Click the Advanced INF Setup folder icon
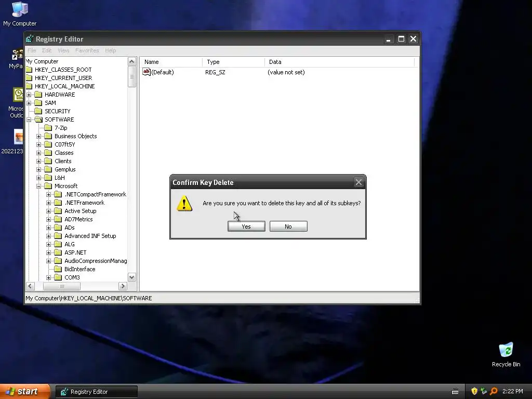 [x=58, y=236]
